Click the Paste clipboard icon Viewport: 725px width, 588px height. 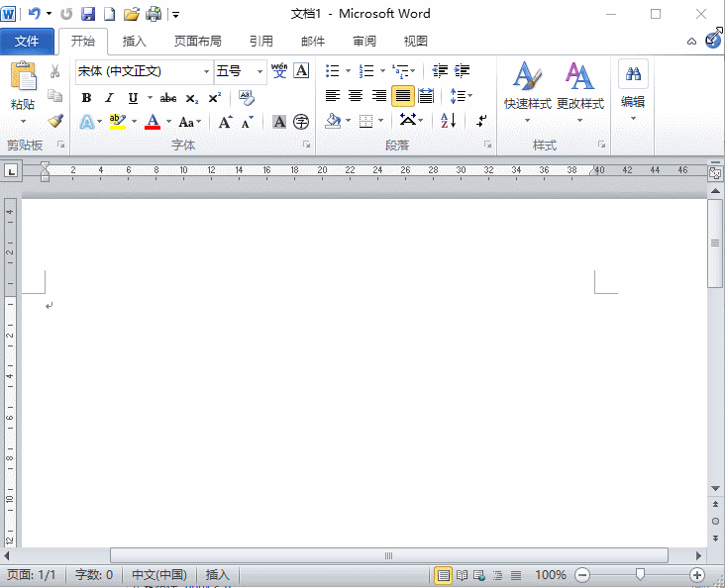pos(23,76)
